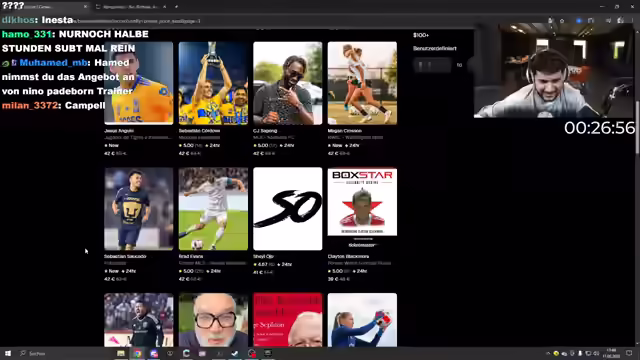Open the CJ Sapong profile photo
Image resolution: width=640 pixels, height=360 pixels.
287,83
